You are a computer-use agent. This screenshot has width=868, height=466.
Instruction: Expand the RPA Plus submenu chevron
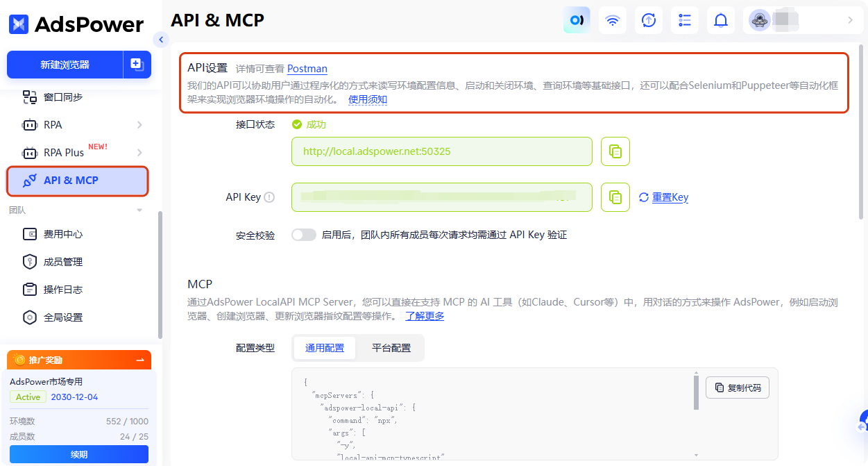click(x=139, y=153)
